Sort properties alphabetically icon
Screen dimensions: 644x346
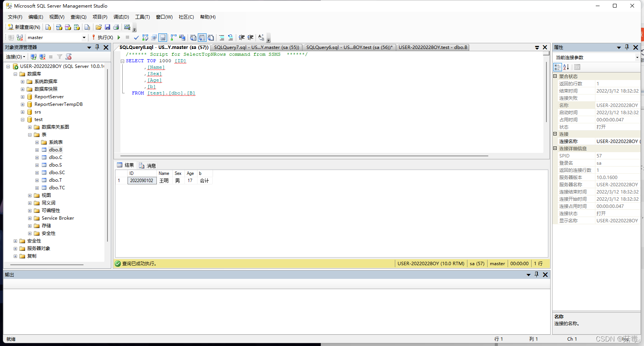click(x=566, y=67)
